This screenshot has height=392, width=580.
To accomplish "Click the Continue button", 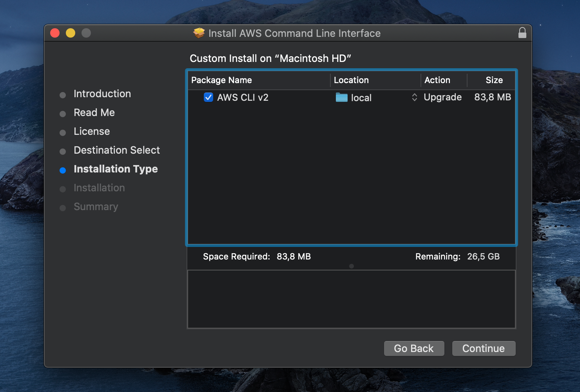I will 484,348.
